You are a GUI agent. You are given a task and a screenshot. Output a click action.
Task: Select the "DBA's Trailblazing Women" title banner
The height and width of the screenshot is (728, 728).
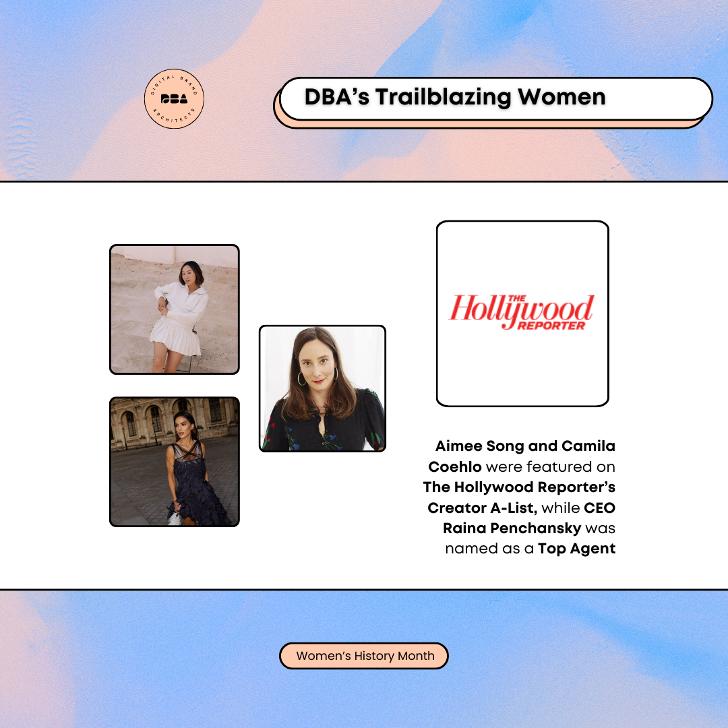(495, 98)
